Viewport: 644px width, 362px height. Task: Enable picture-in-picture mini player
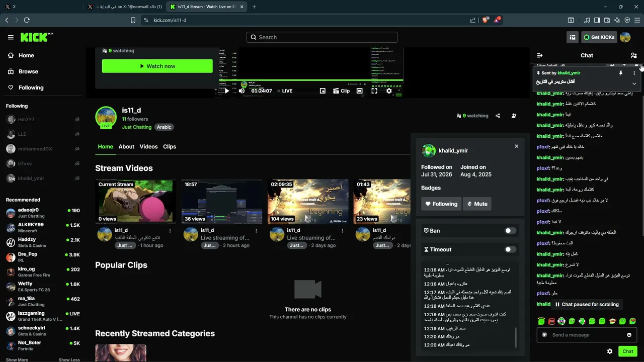[323, 91]
